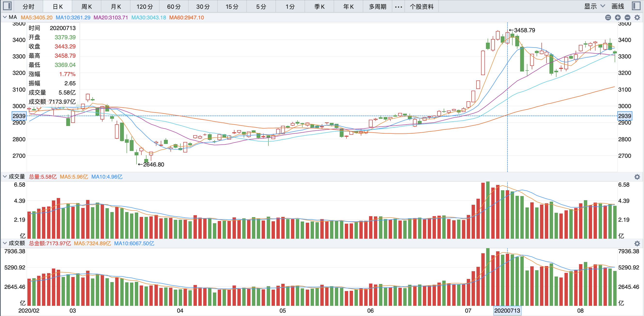Open 个股资料 stock info
Viewport: 644px width, 316px height.
click(421, 7)
